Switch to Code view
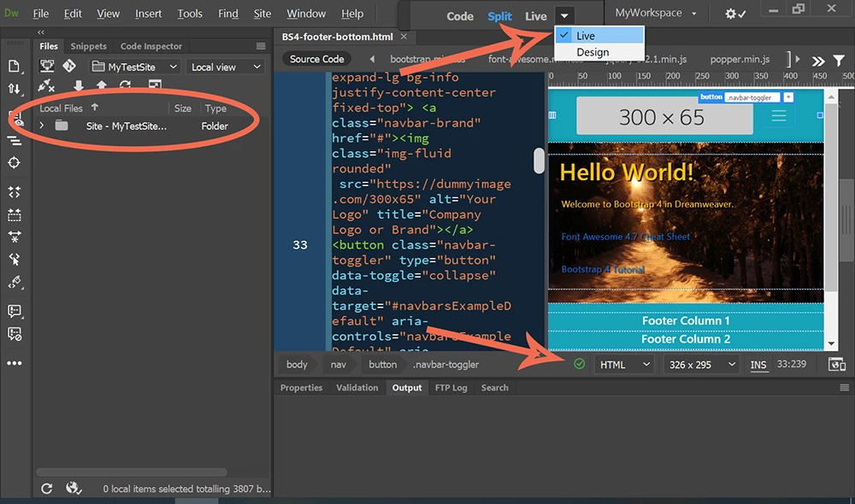 pos(460,16)
